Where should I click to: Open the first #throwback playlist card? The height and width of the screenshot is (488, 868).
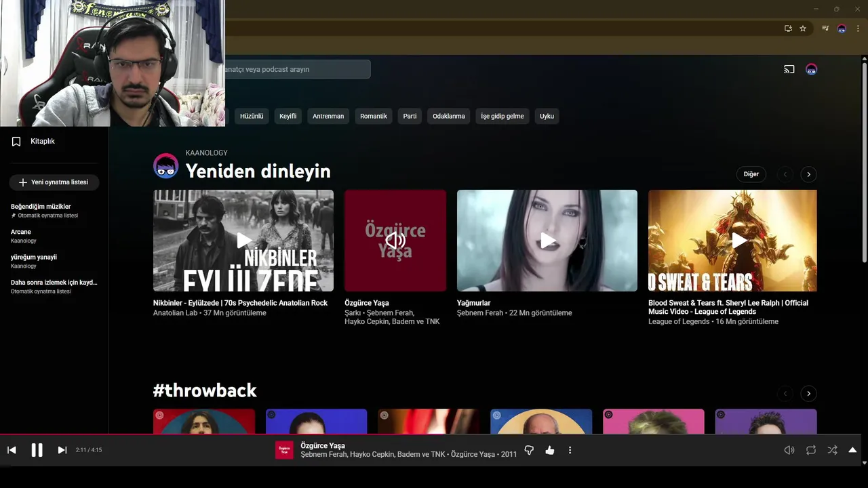[204, 421]
